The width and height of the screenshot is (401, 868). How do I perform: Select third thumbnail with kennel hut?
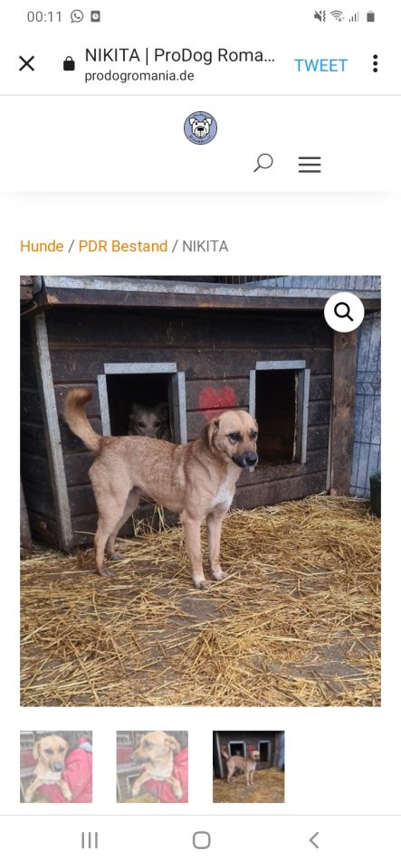click(x=249, y=767)
